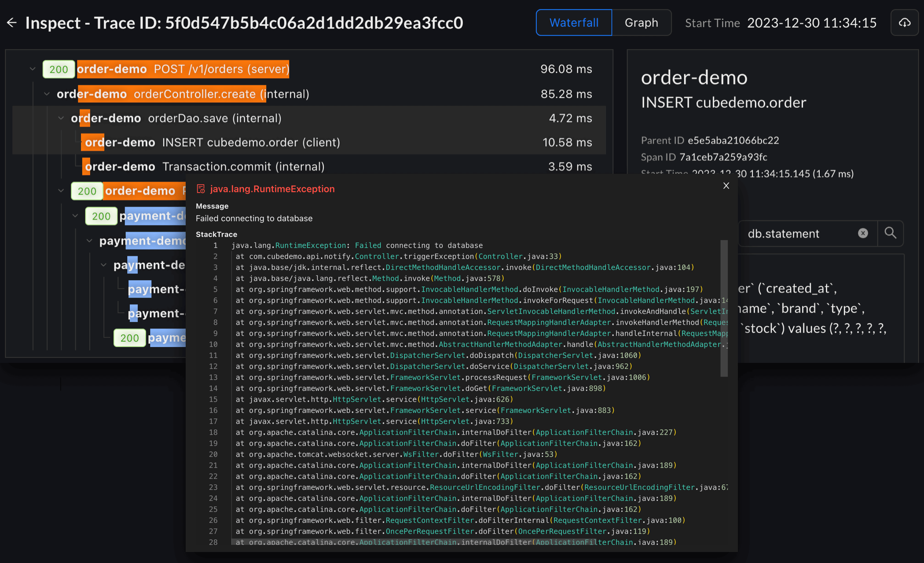
Task: Click the java.lang.RuntimeException title
Action: point(272,189)
